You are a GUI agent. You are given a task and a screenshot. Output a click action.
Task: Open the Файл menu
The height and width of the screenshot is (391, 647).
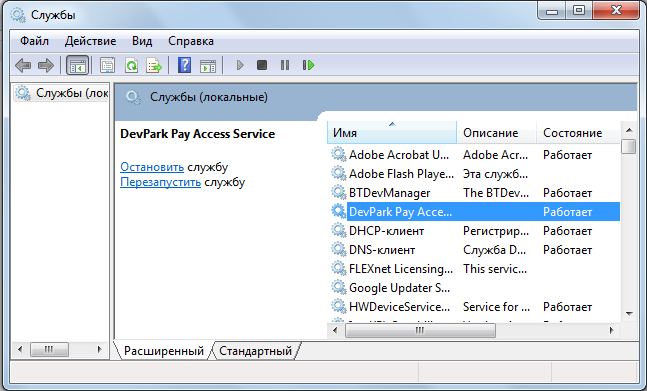tap(34, 41)
